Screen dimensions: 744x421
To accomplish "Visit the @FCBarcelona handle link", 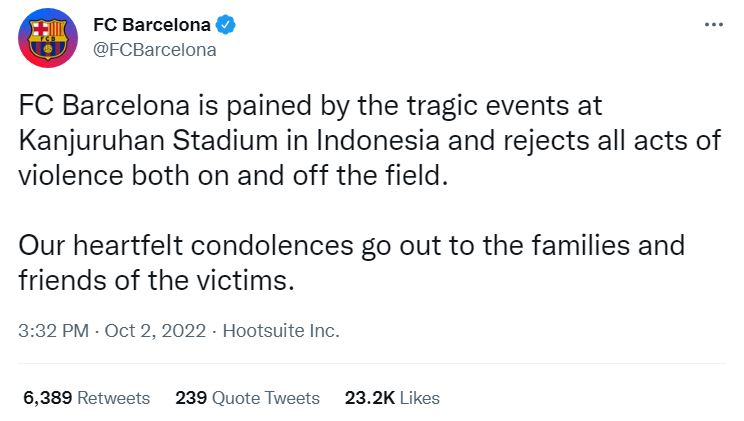I will [155, 50].
